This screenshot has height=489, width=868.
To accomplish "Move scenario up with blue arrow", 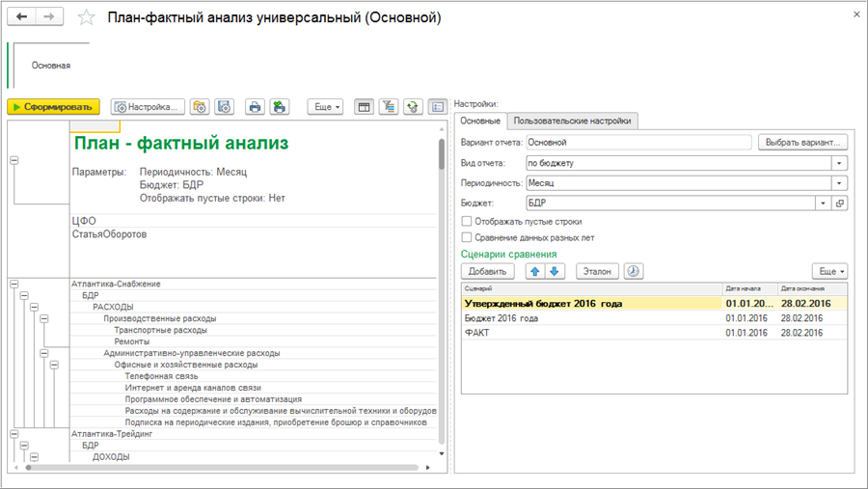I will (x=536, y=272).
